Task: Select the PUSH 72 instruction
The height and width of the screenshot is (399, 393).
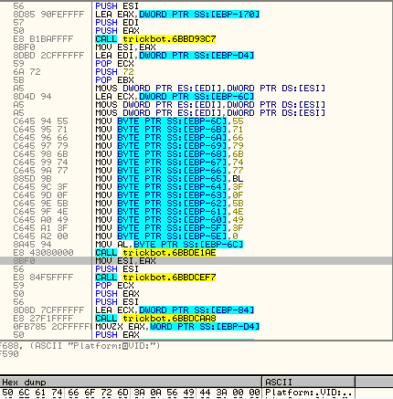Action: (x=115, y=72)
